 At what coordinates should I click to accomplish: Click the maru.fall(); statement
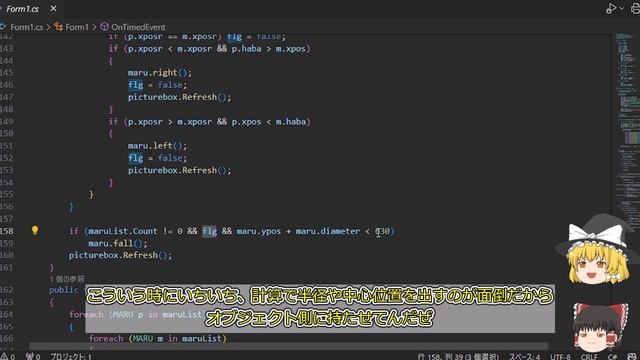click(x=118, y=243)
